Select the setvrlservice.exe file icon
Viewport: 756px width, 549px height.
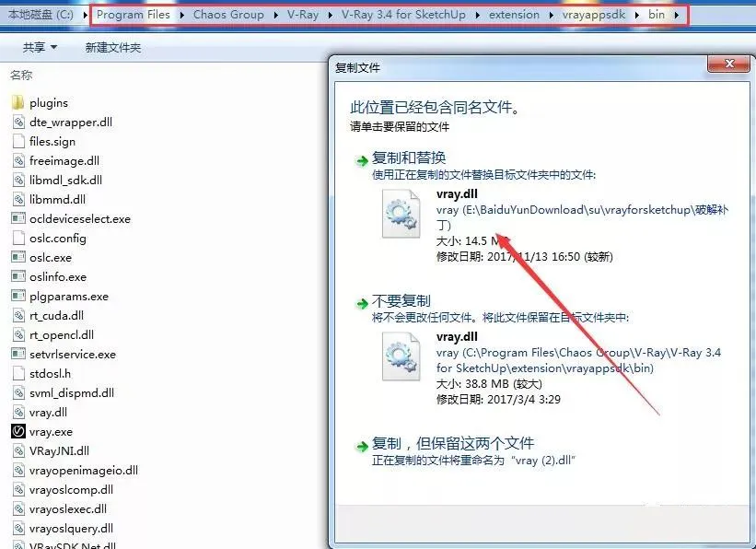pos(18,354)
